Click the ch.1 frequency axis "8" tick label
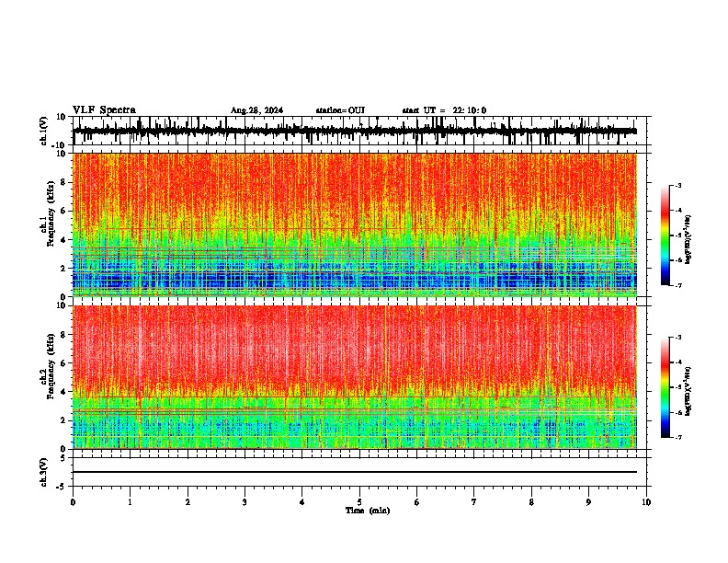The height and width of the screenshot is (563, 728). coord(63,182)
